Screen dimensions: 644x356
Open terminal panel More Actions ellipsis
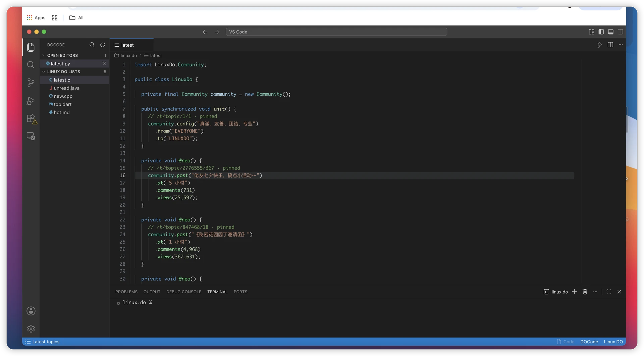click(x=595, y=292)
